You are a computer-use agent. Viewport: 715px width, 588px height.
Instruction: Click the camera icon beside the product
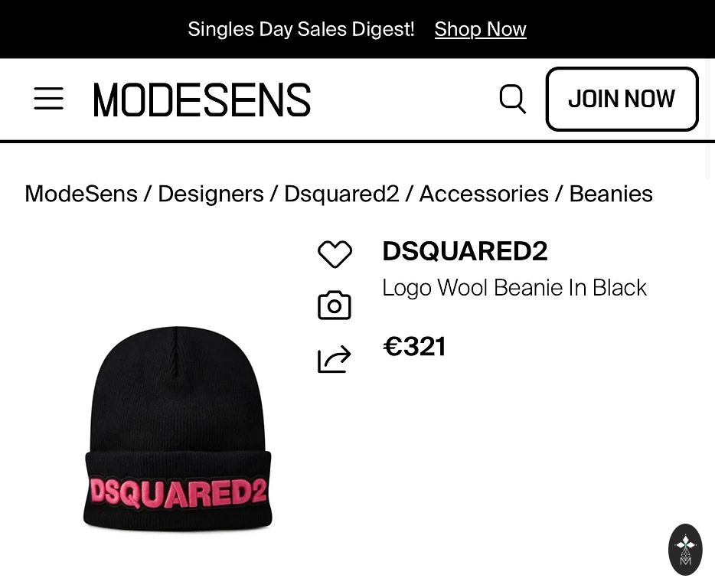pos(335,305)
